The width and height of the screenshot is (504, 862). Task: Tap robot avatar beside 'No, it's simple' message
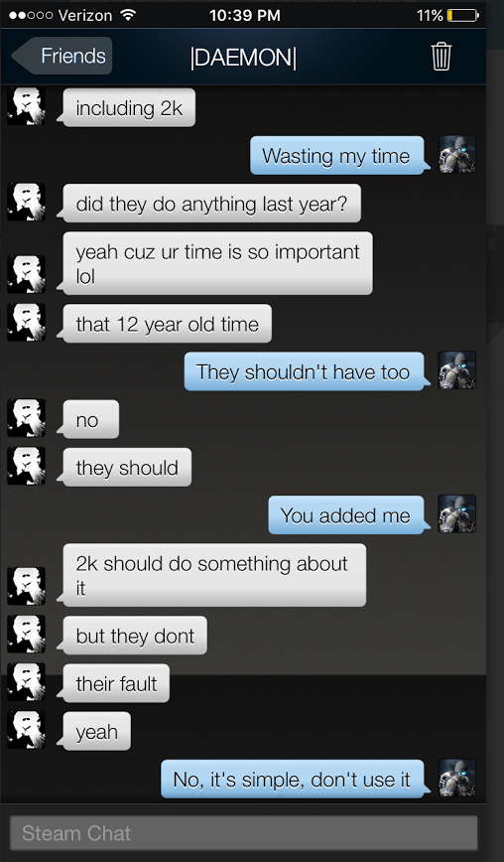(457, 778)
